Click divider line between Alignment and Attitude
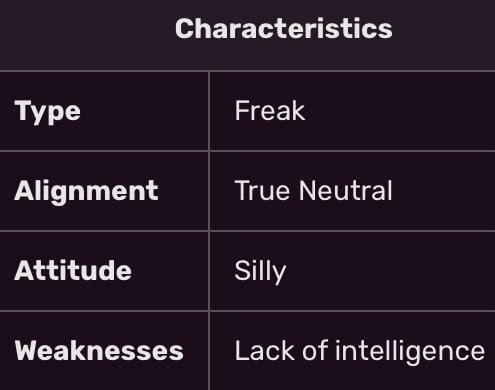The height and width of the screenshot is (390, 495). click(x=247, y=231)
